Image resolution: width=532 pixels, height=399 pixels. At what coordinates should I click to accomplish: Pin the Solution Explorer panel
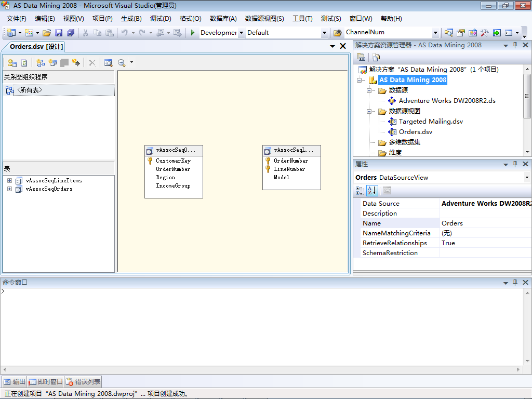(515, 45)
